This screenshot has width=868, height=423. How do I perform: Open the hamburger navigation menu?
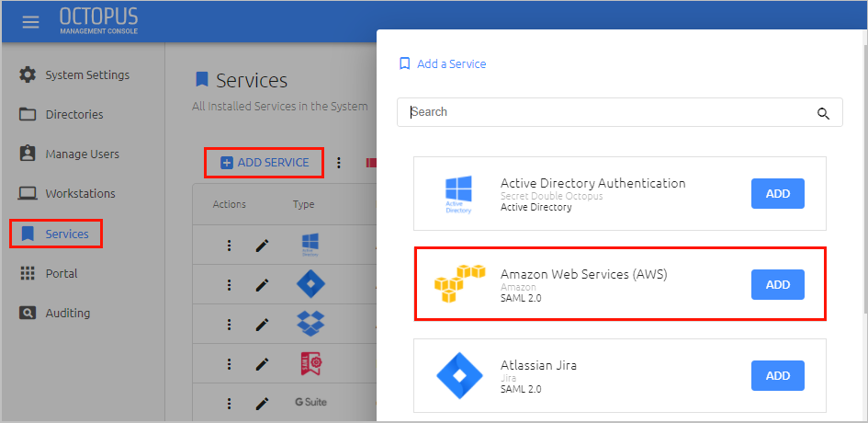30,22
